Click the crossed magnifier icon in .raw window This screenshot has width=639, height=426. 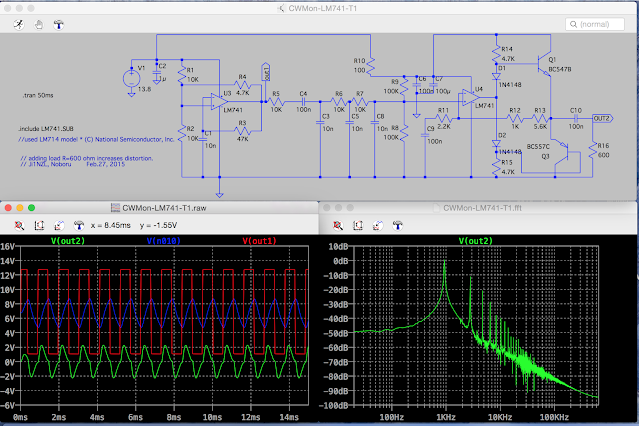[19, 225]
